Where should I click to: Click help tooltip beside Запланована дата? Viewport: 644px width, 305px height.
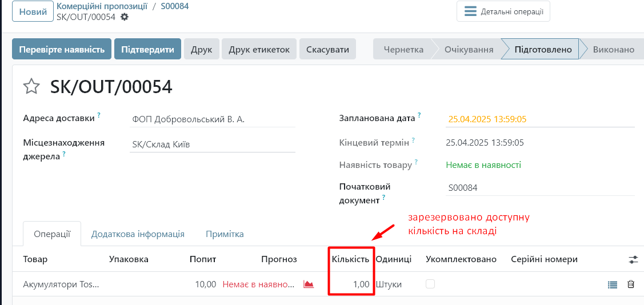[419, 115]
